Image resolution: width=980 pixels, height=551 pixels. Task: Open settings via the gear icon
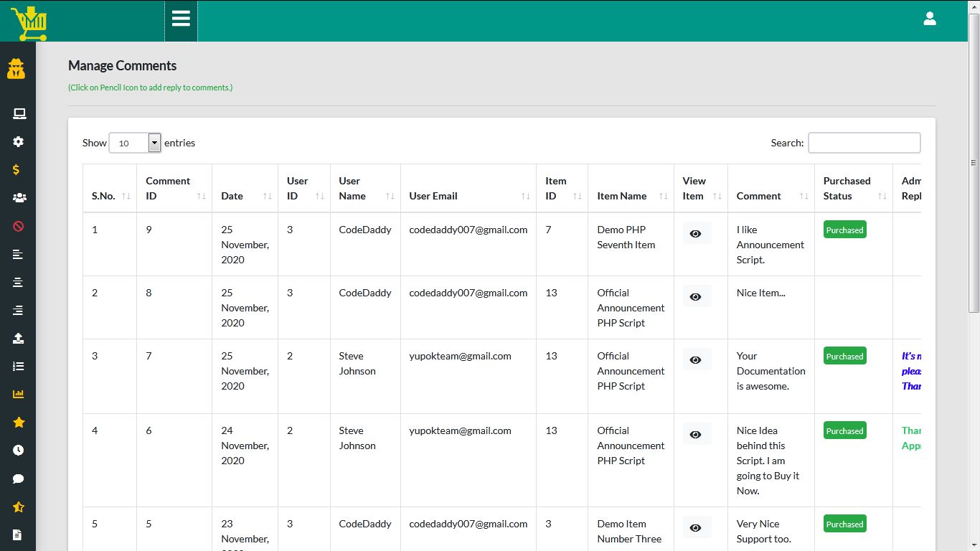tap(18, 141)
